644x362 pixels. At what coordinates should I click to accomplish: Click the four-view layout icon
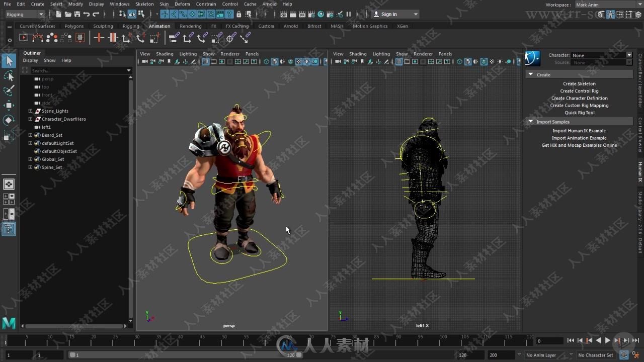[x=9, y=199]
